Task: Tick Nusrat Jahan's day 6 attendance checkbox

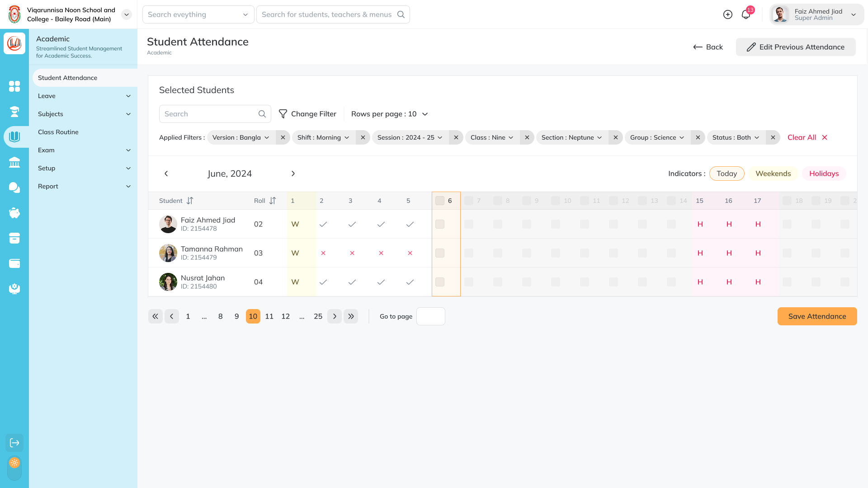Action: (440, 282)
